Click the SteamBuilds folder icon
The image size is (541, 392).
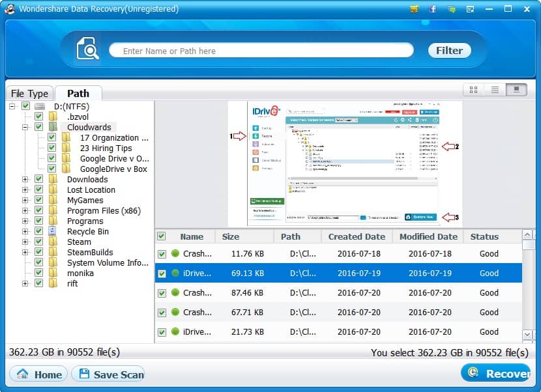(52, 252)
